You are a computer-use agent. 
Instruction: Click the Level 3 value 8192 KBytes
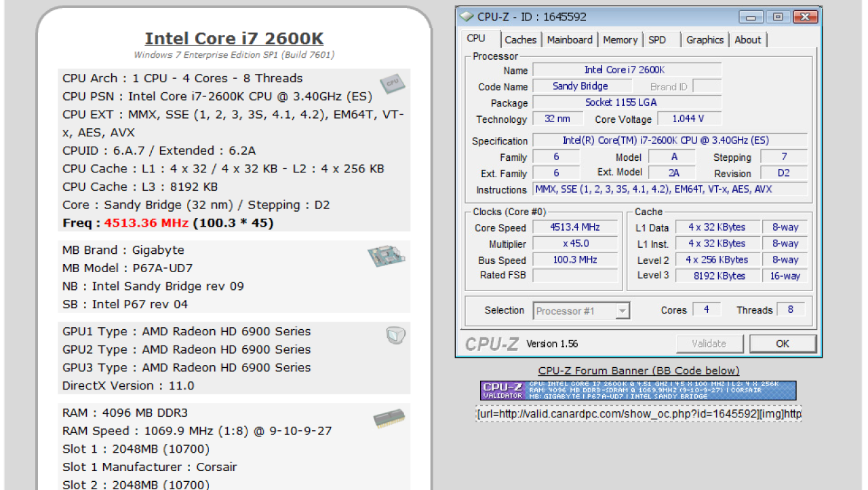717,276
